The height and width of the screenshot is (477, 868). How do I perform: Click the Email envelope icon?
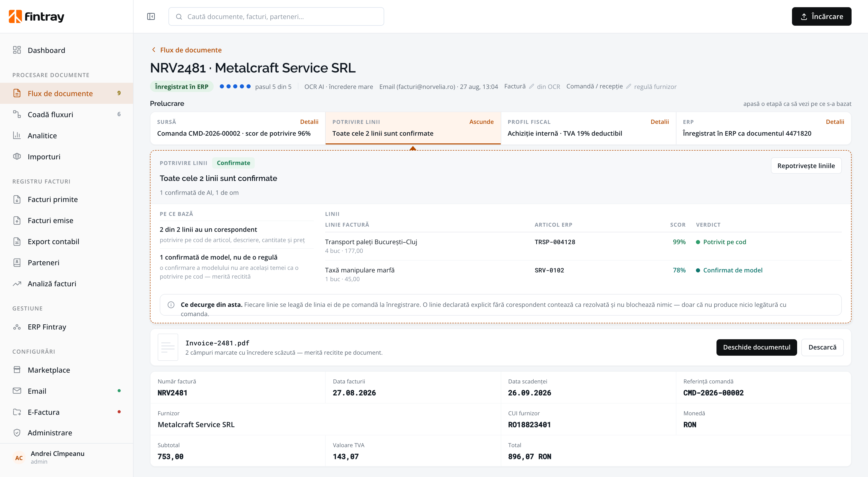pyautogui.click(x=17, y=391)
